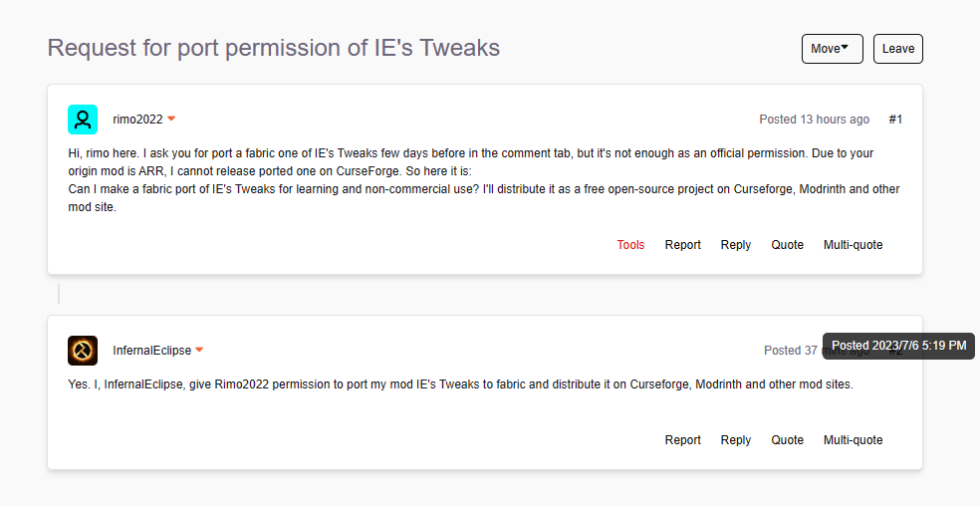Expand the InfernalEclipse user dropdown arrow
980x506 pixels.
click(x=199, y=351)
